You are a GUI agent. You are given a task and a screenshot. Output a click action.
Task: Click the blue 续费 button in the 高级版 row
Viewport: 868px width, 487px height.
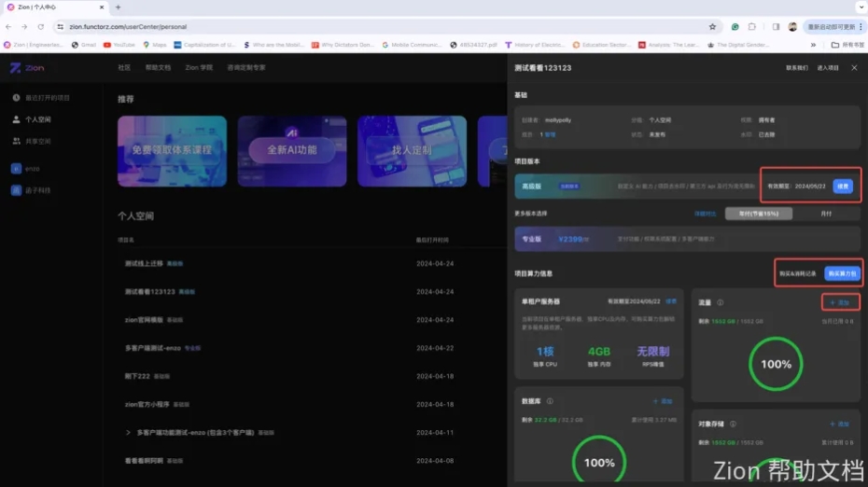(x=843, y=187)
